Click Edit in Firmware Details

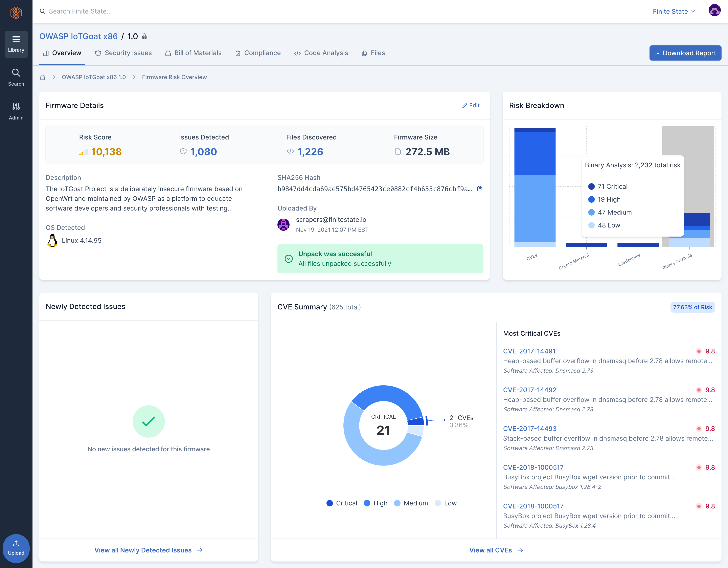[471, 105]
